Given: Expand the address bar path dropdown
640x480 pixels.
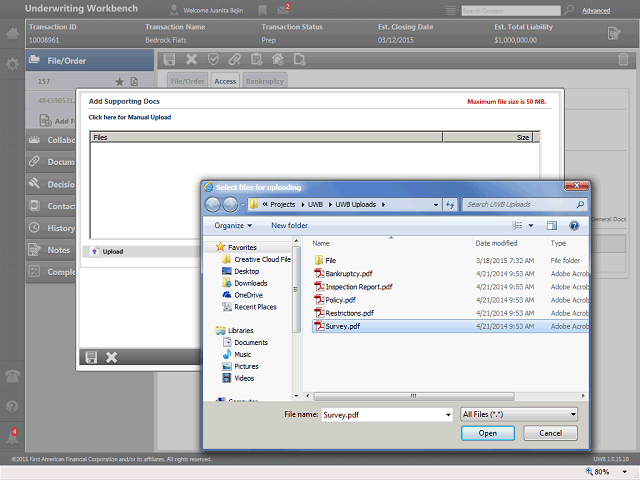Looking at the screenshot, I should (x=436, y=204).
